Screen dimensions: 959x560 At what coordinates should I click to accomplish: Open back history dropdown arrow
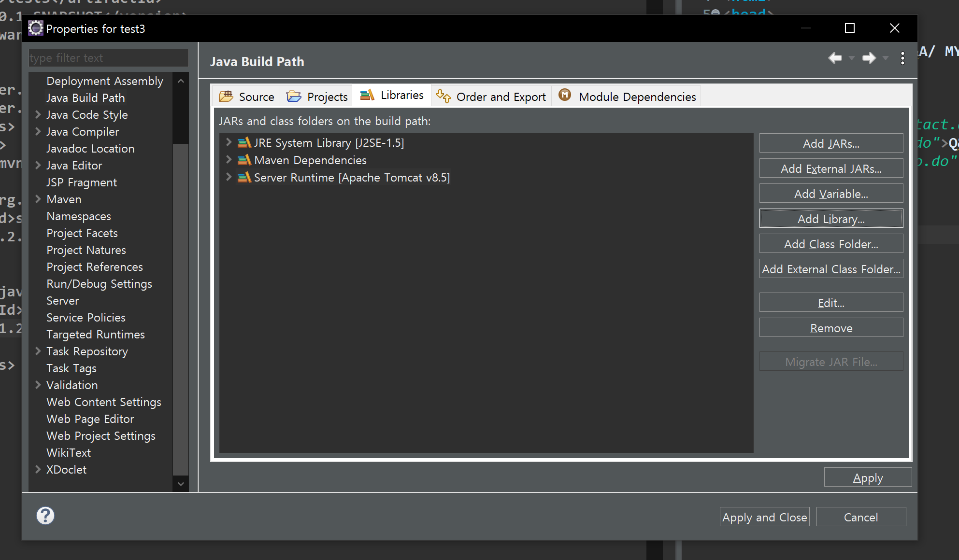851,58
